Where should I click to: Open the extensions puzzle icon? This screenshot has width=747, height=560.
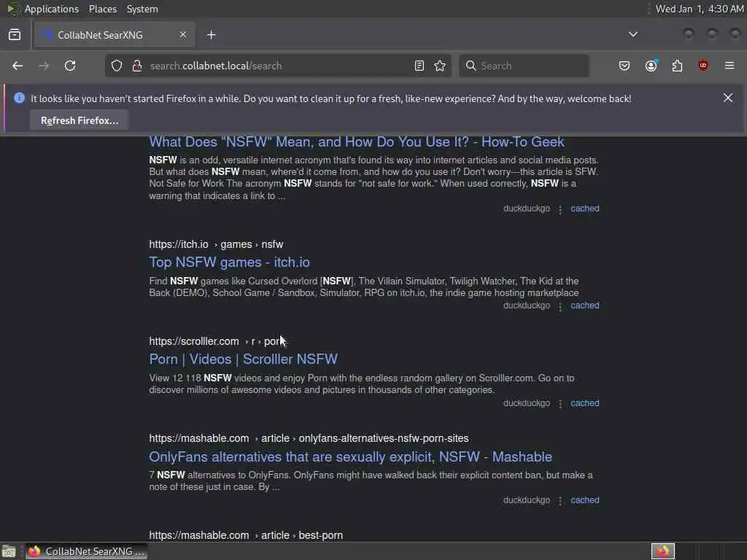coord(677,66)
